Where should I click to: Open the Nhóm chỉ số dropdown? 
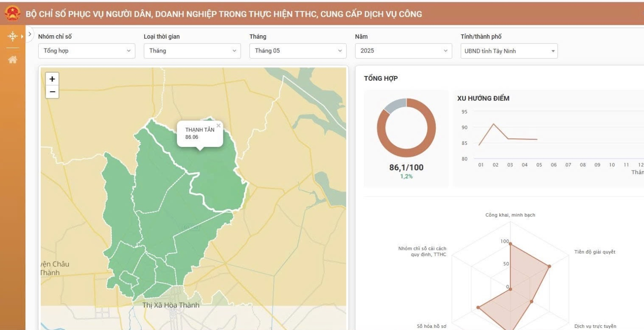[x=87, y=51]
